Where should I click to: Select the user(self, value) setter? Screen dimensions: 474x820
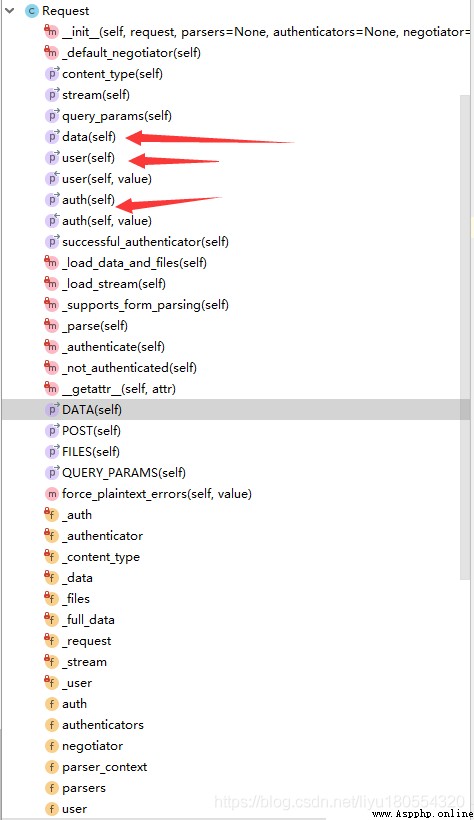pyautogui.click(x=107, y=179)
